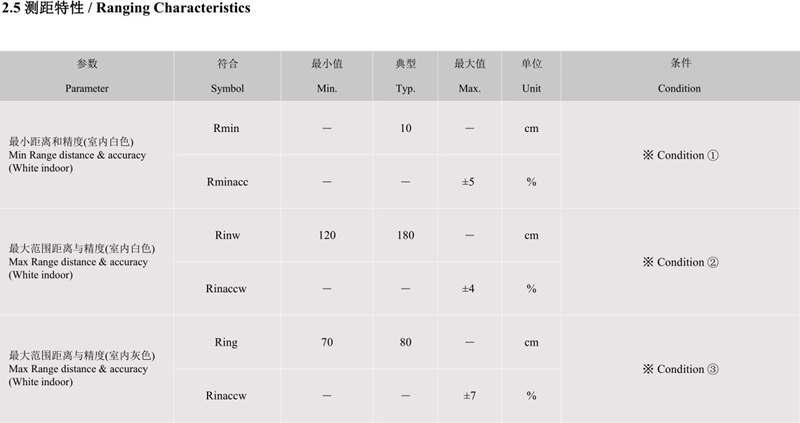This screenshot has width=800, height=423.
Task: Click the "Symbol" column header
Action: coord(227,88)
